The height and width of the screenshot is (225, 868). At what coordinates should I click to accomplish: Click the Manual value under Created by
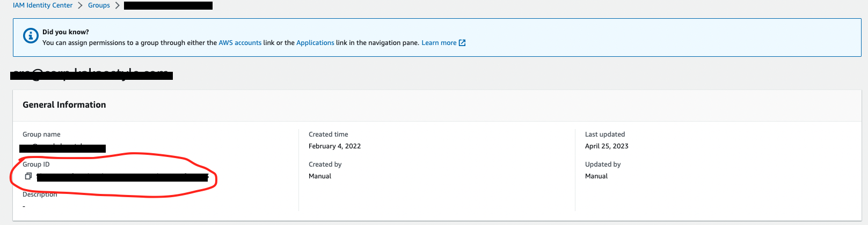320,176
